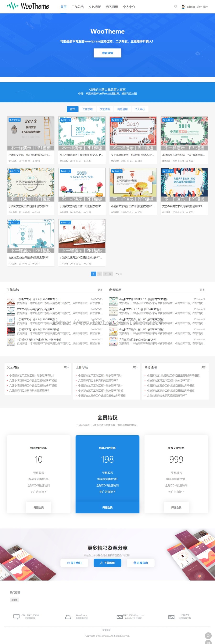215x644 pixels.
Task: Click the 退出 logout link
Action: (x=206, y=7)
